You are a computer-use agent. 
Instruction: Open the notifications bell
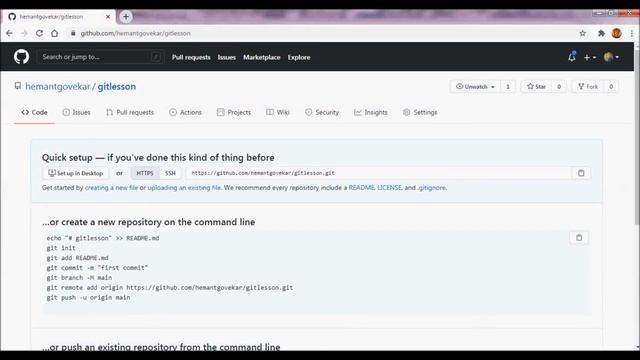pyautogui.click(x=571, y=57)
